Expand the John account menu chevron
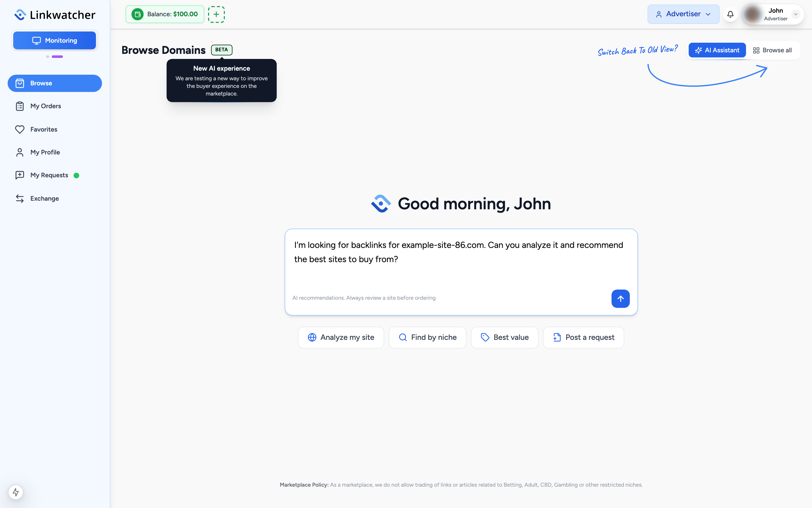This screenshot has width=812, height=508. tap(796, 14)
